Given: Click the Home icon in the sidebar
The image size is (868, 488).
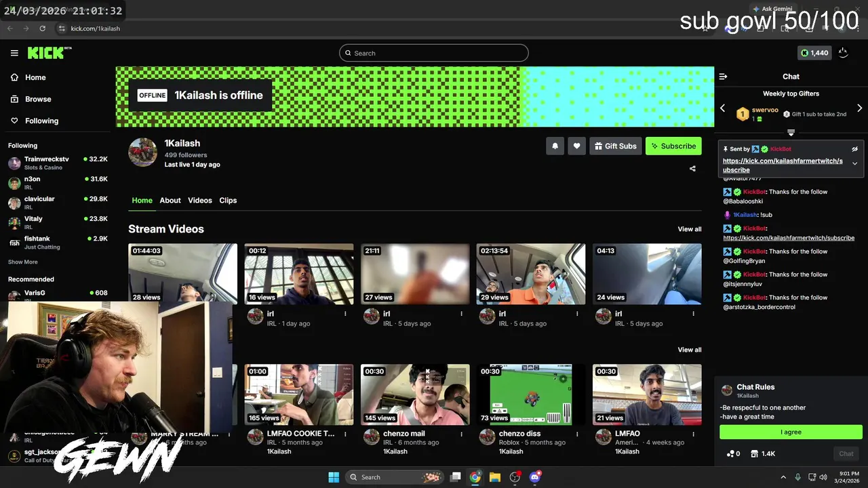Looking at the screenshot, I should (14, 77).
